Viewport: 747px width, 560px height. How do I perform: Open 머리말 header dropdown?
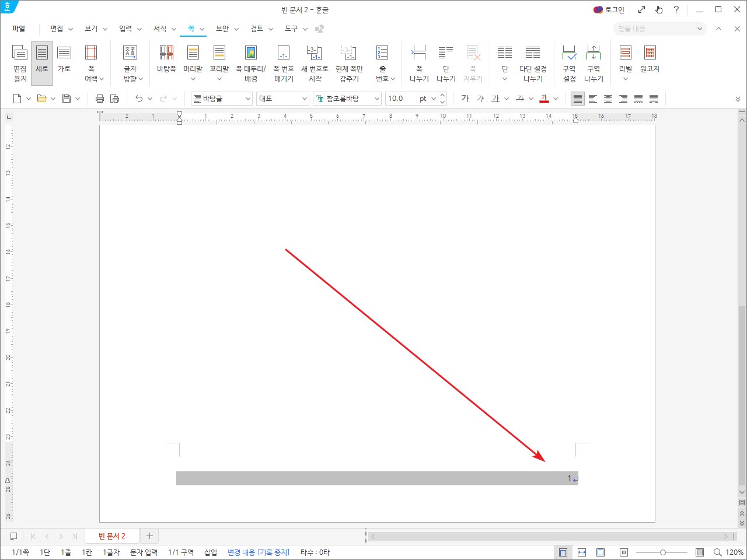[x=193, y=64]
